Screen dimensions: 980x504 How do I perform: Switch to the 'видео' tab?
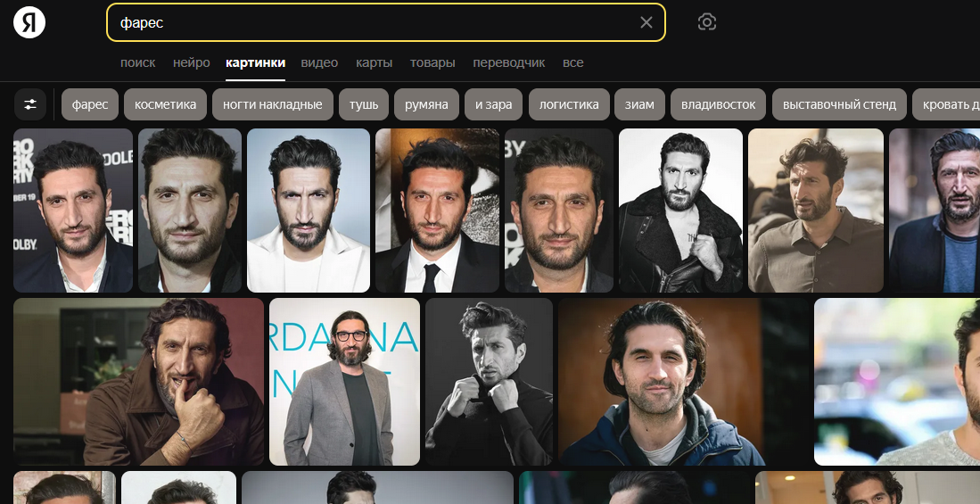coord(319,62)
